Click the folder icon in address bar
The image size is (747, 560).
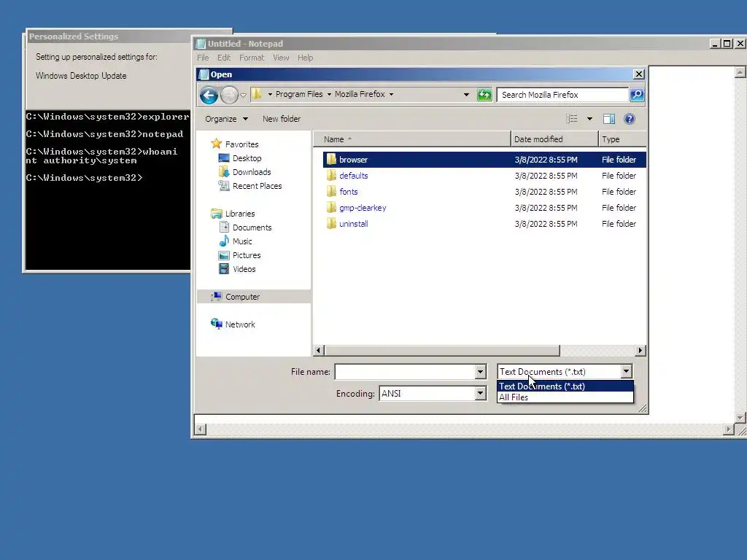click(257, 94)
